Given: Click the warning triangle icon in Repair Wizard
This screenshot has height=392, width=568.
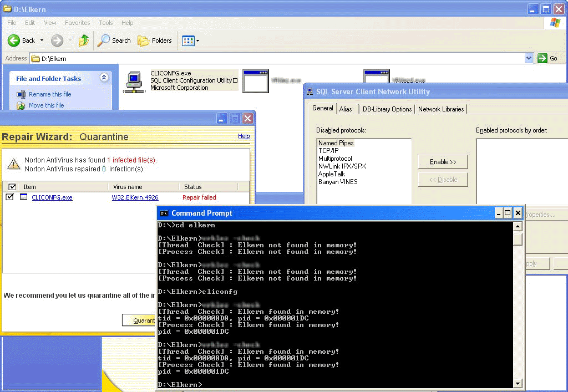Looking at the screenshot, I should (13, 164).
